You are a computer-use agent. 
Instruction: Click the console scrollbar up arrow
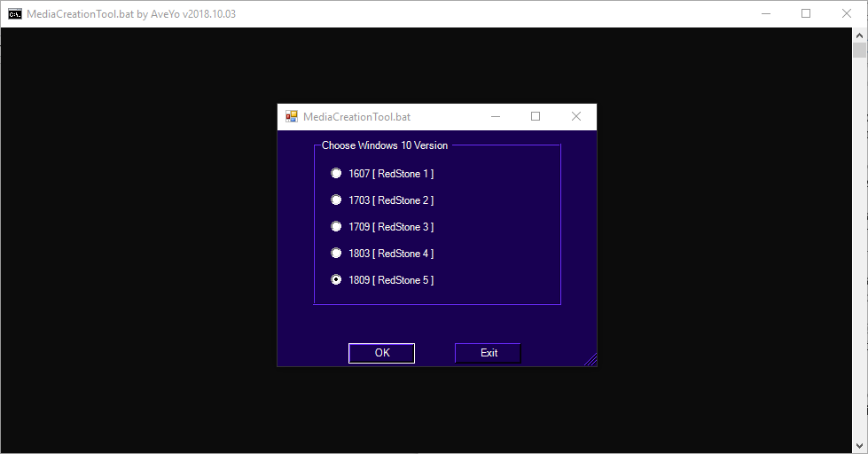(x=859, y=35)
